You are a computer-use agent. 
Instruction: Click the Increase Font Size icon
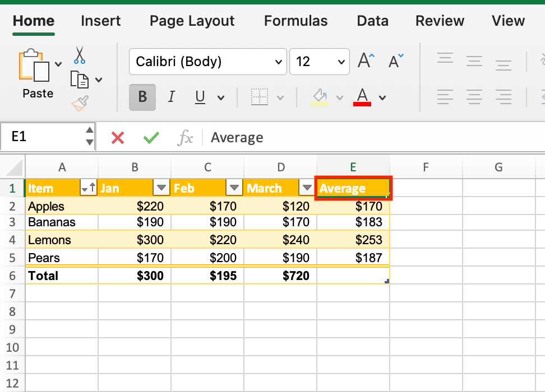pyautogui.click(x=365, y=60)
